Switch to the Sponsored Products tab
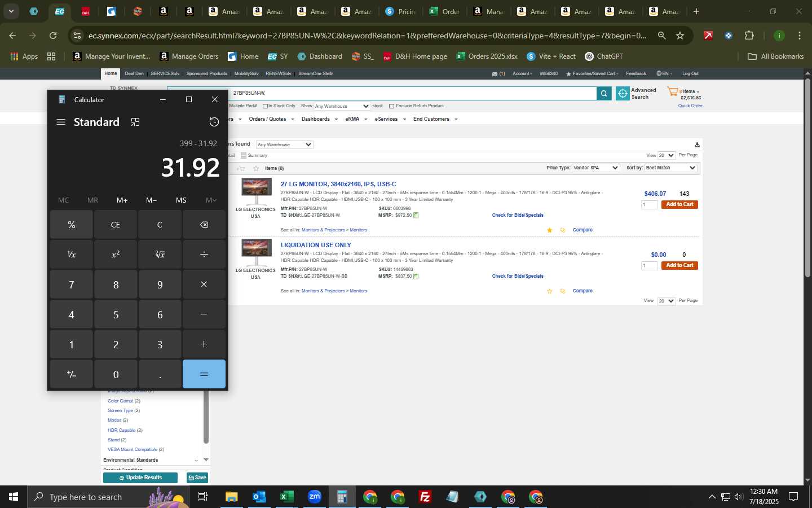 tap(207, 73)
